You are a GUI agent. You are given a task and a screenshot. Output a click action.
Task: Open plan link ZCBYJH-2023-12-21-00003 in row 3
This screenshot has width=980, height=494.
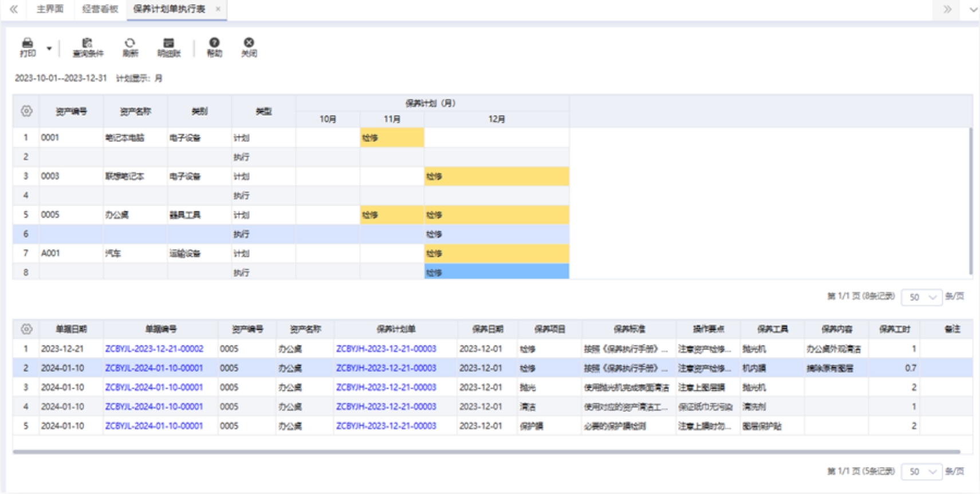(386, 387)
